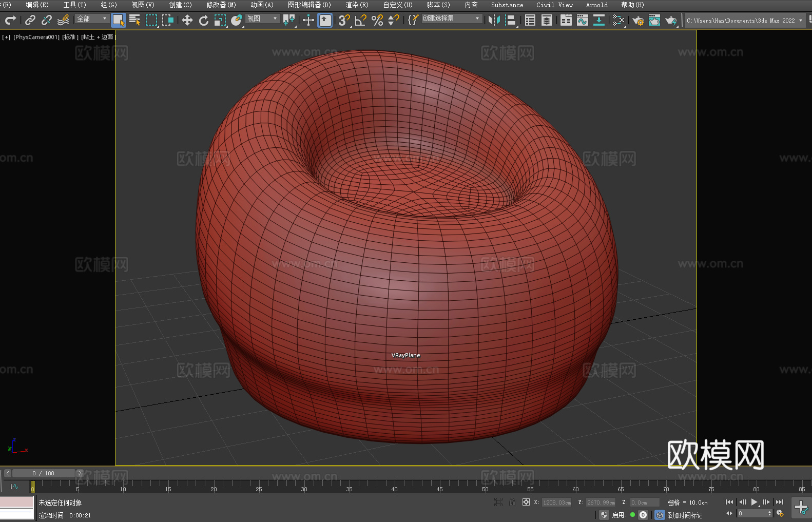
Task: Click the PhysCamera001 viewport label
Action: [x=36, y=37]
